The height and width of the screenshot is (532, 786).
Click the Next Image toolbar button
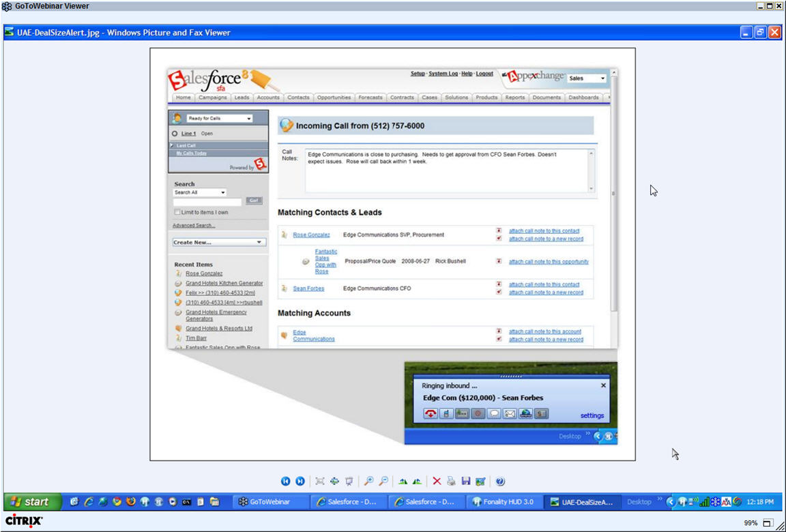click(300, 482)
